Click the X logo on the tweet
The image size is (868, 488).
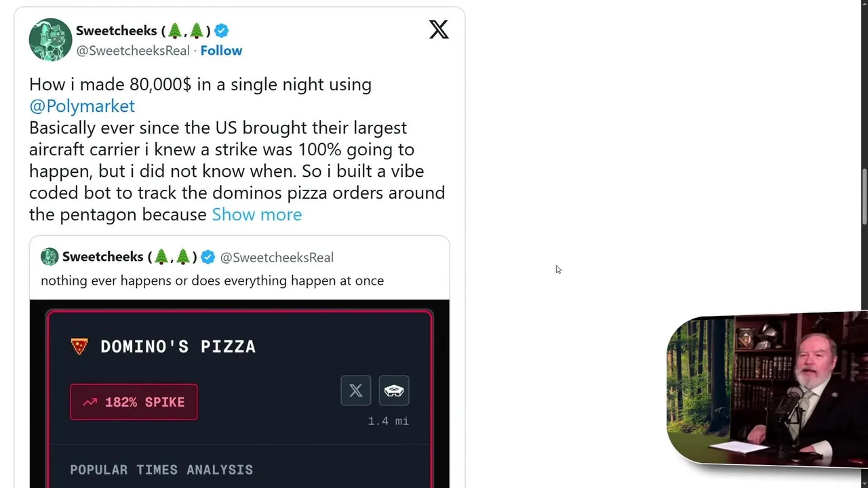pos(439,30)
